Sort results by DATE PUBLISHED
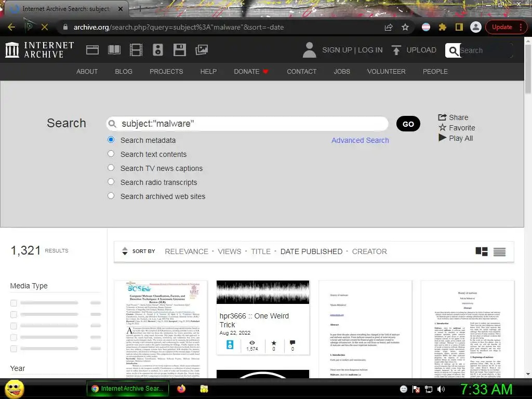 click(312, 251)
